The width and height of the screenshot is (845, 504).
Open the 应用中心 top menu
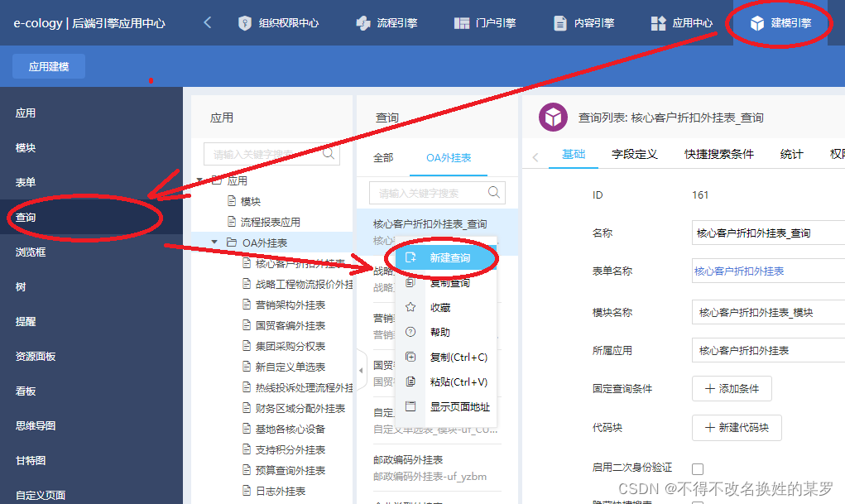coord(682,23)
